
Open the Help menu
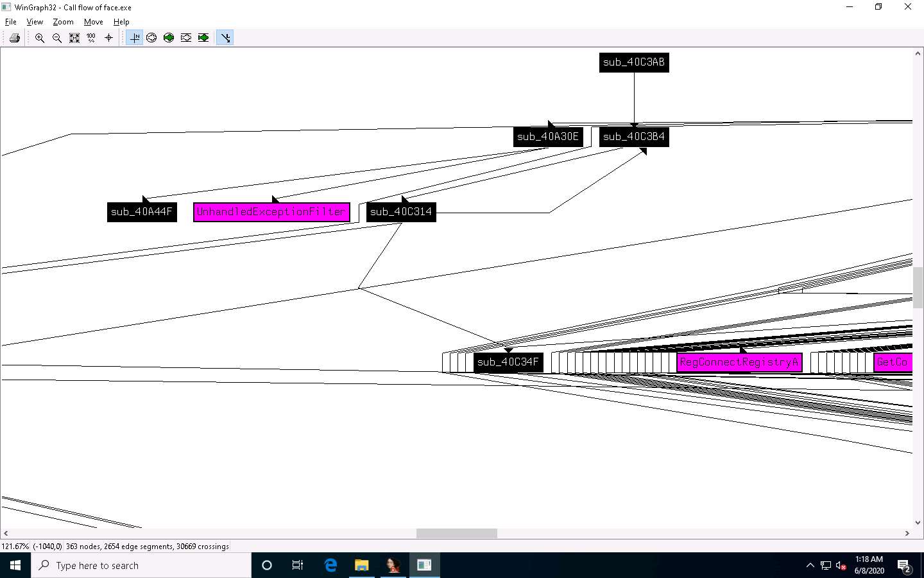tap(121, 22)
